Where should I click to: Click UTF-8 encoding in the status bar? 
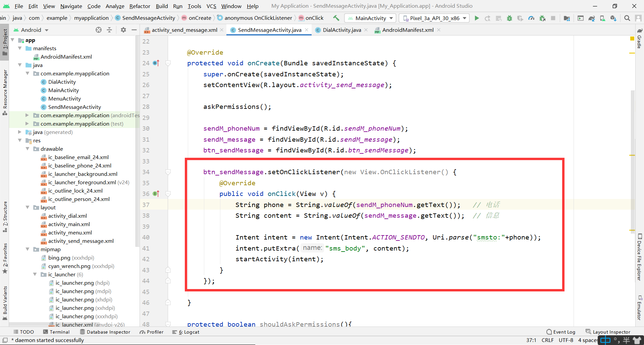566,340
